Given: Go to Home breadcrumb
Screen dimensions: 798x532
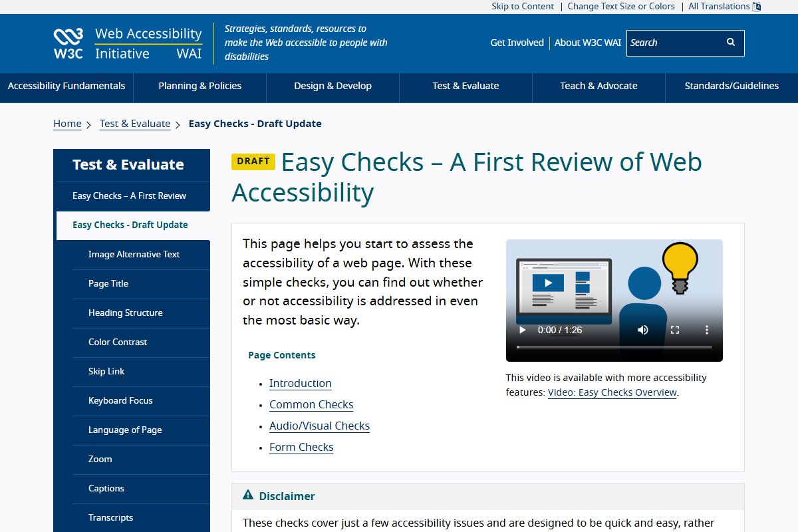Looking at the screenshot, I should [x=67, y=124].
